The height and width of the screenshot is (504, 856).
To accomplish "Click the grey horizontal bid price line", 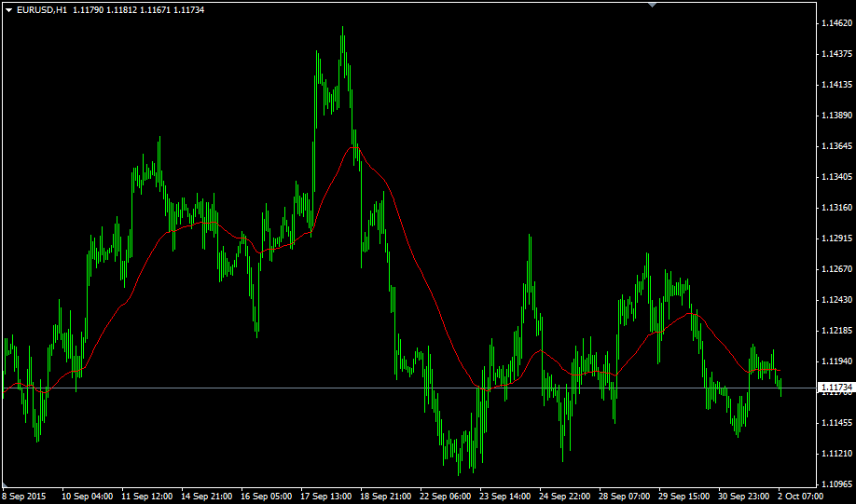I will coord(408,388).
